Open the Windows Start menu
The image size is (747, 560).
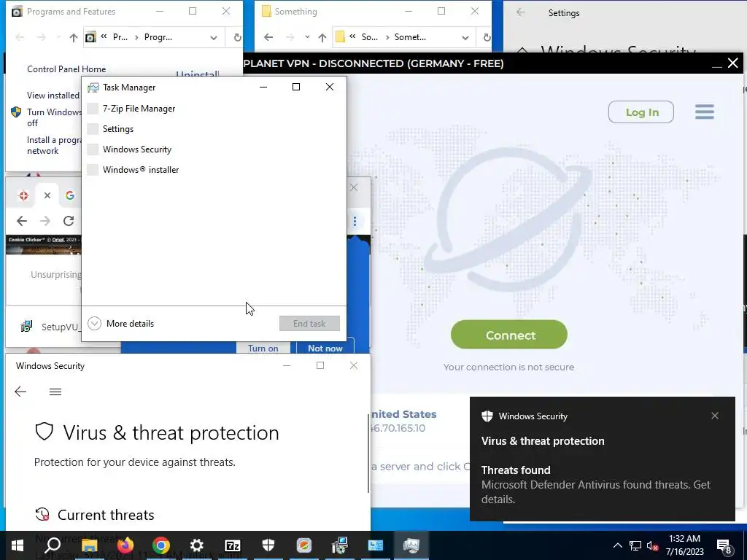[18, 545]
